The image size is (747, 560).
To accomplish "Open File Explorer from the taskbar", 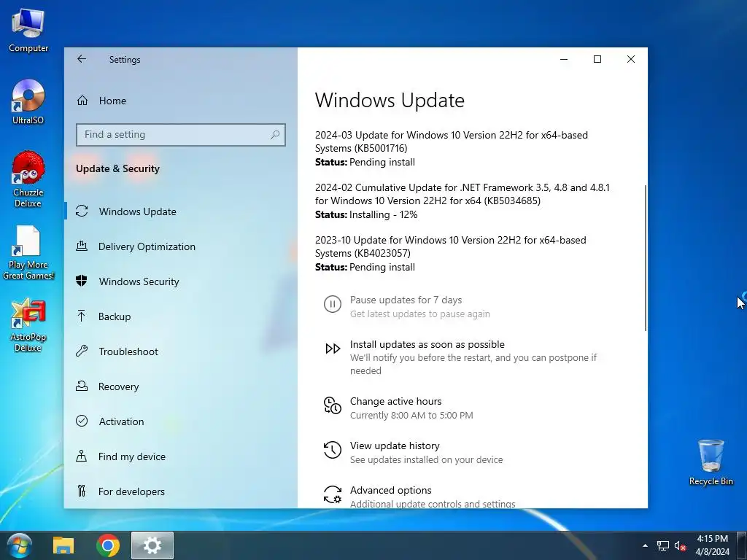I will pyautogui.click(x=63, y=545).
